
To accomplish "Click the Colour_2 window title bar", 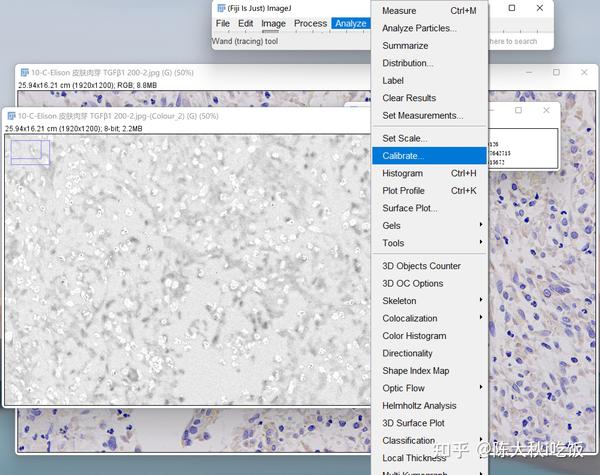I will tap(188, 116).
